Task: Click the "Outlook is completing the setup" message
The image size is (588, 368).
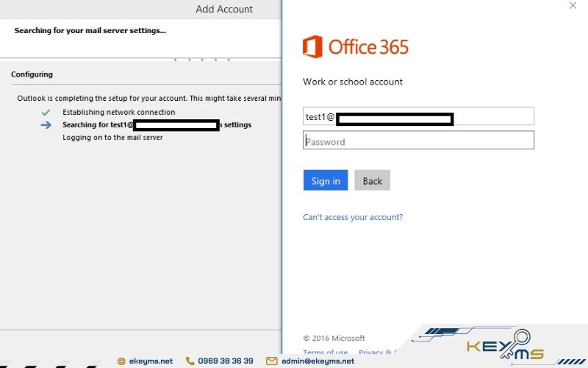Action: 149,99
